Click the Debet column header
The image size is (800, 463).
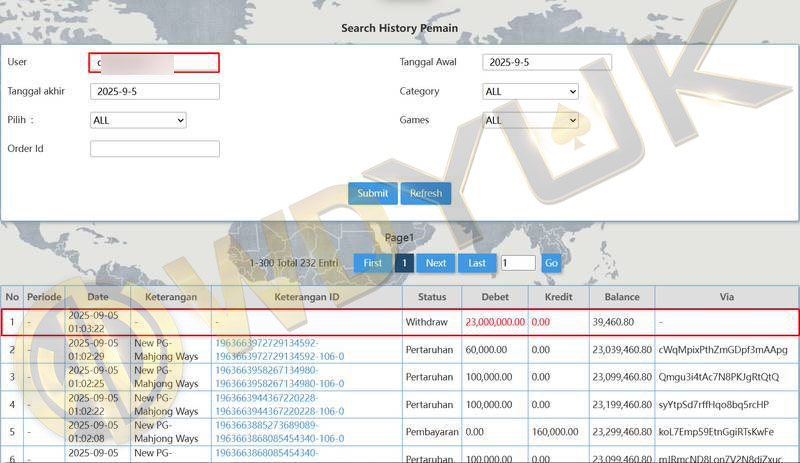point(495,297)
